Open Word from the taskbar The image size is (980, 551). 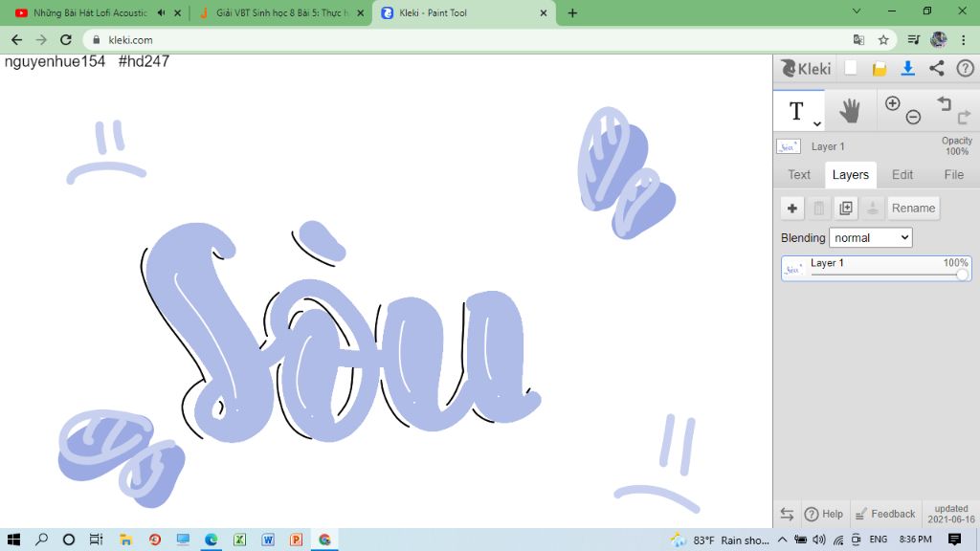point(268,540)
